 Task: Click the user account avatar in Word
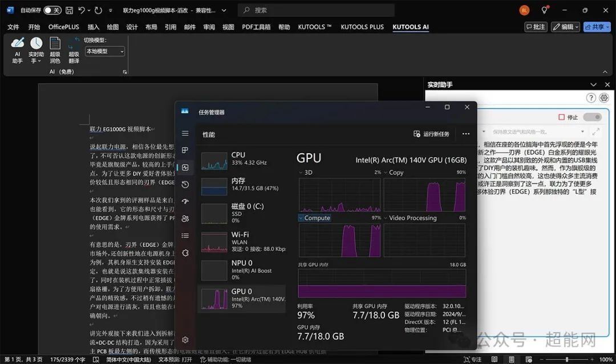pyautogui.click(x=524, y=10)
